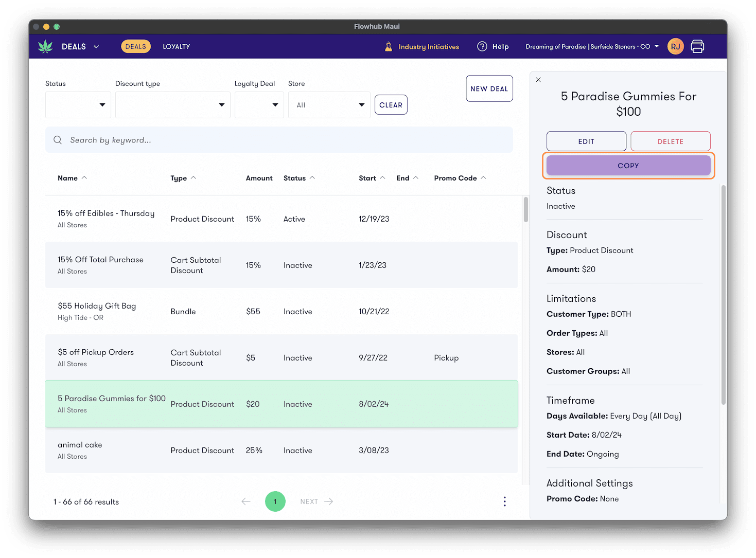Edit the selected deal
This screenshot has width=756, height=558.
[x=586, y=141]
